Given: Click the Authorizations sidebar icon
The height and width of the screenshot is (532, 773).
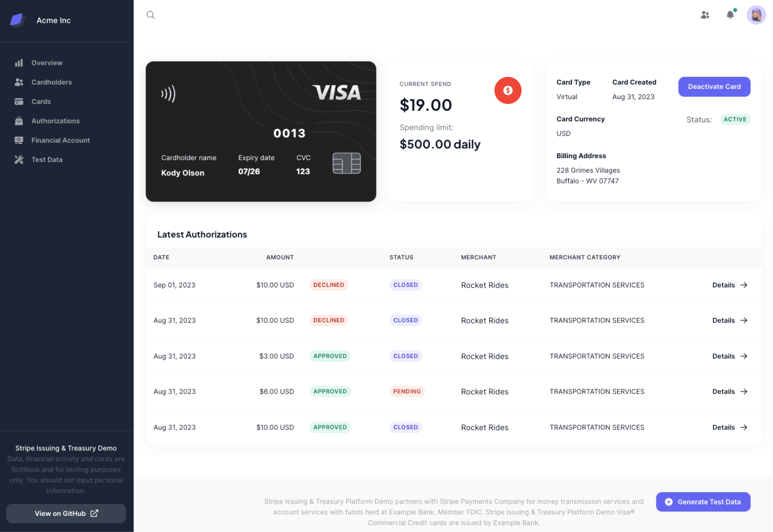Looking at the screenshot, I should click(x=19, y=120).
